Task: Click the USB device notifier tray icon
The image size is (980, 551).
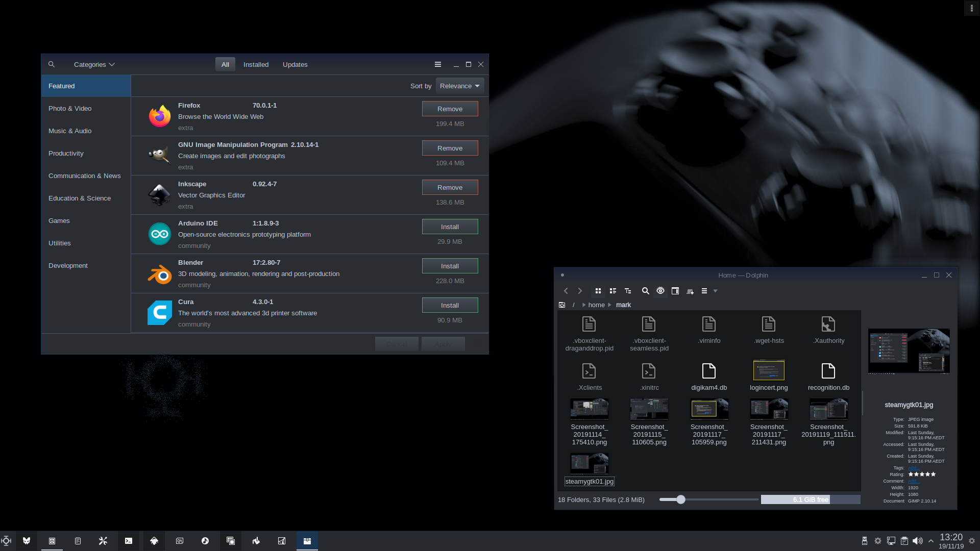Action: 865,541
